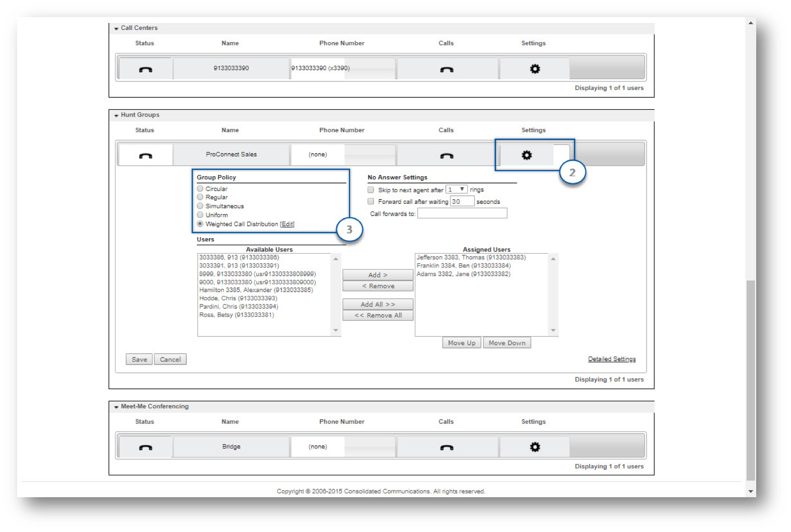Select the Weighted Call Distribution radio button
This screenshot has height=532, width=791.
[x=200, y=224]
